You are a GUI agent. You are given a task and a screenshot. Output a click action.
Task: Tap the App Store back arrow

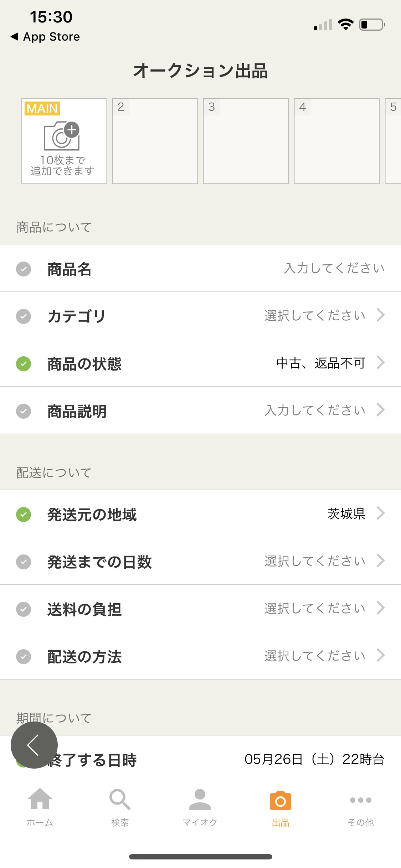(15, 36)
